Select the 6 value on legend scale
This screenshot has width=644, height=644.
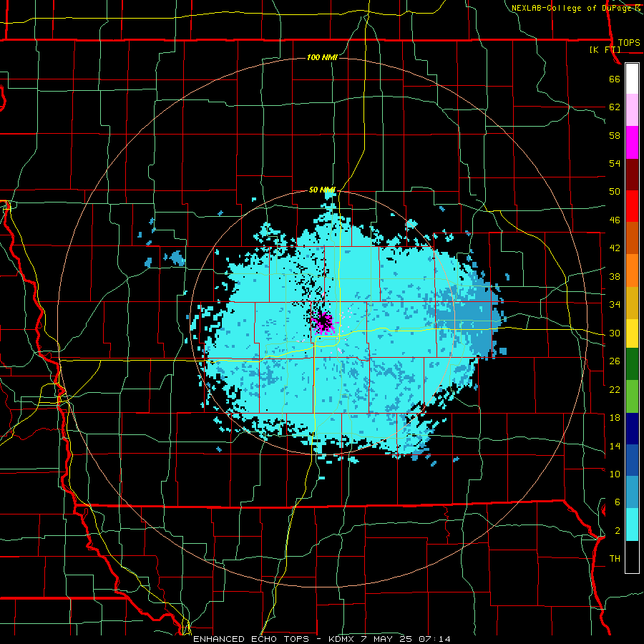click(x=618, y=502)
